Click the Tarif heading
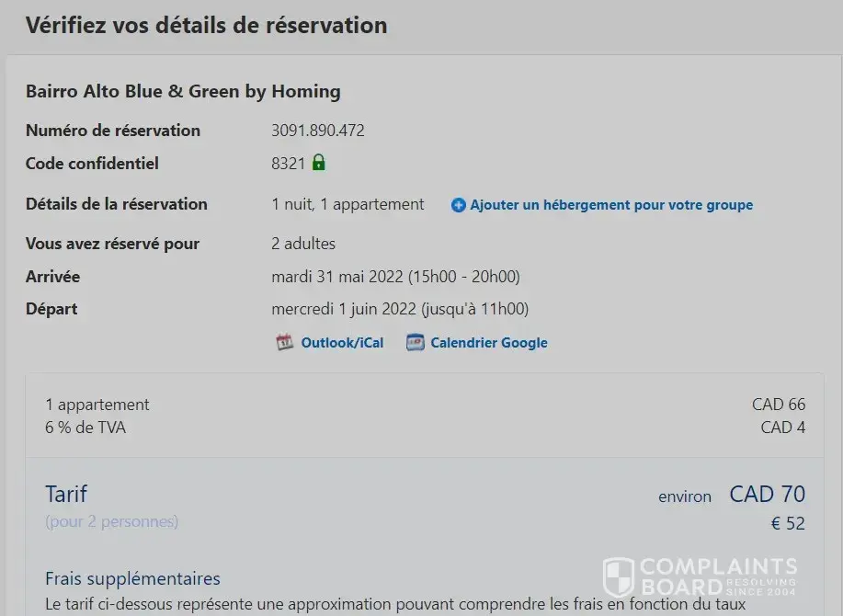The width and height of the screenshot is (843, 616). coord(66,494)
